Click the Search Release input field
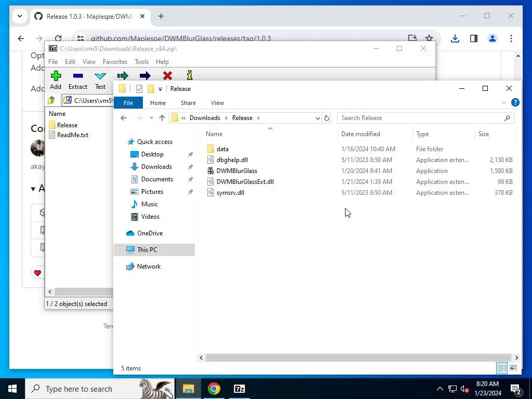 pyautogui.click(x=426, y=118)
